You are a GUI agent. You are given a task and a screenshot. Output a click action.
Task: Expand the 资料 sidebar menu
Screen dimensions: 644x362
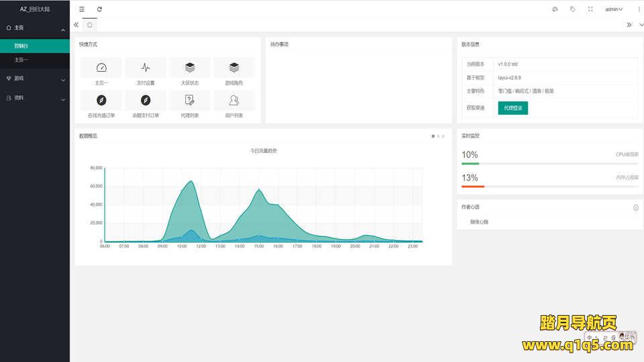click(35, 98)
